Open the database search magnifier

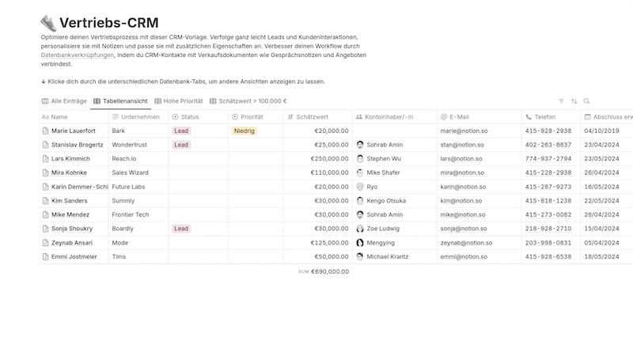[x=586, y=101]
